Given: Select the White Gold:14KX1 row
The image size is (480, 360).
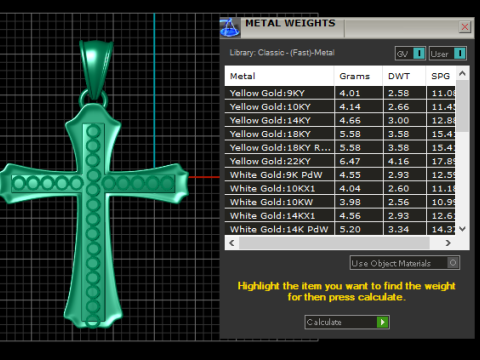Looking at the screenshot, I should click(340, 216).
